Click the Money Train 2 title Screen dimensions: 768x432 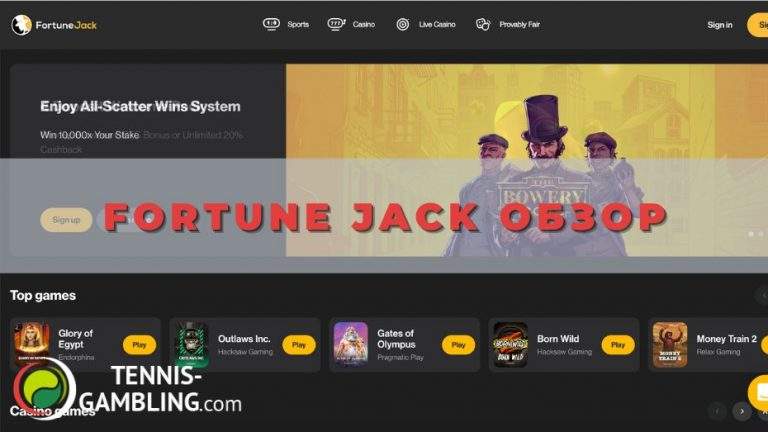726,339
